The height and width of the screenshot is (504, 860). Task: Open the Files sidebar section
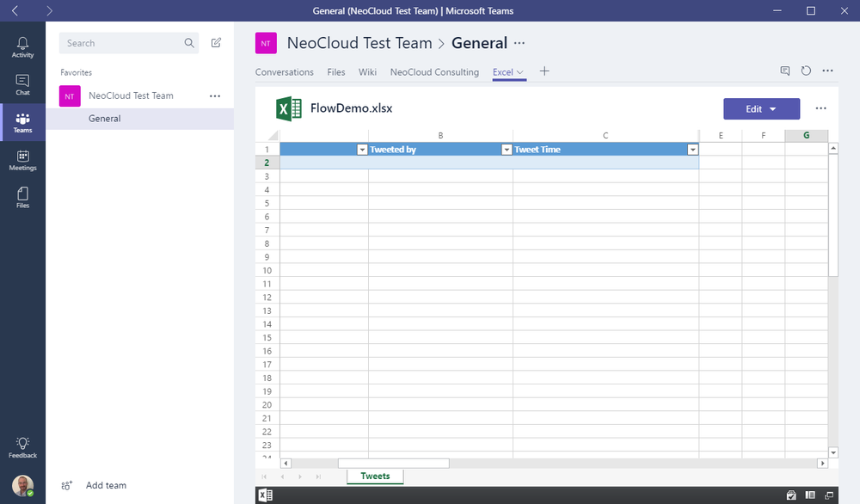coord(22,198)
